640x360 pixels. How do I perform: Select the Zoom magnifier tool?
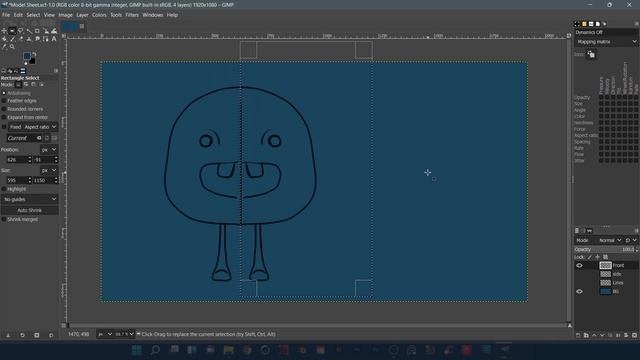point(12,47)
